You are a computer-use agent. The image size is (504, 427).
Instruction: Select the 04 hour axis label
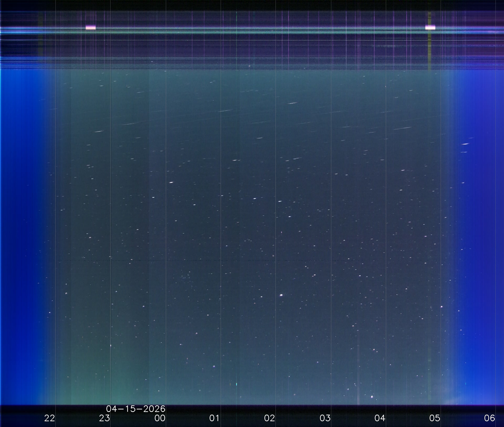[x=380, y=418]
